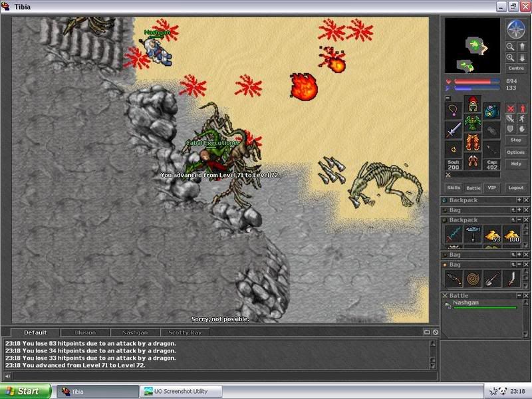Enable the defensive shield fight mode

510,128
